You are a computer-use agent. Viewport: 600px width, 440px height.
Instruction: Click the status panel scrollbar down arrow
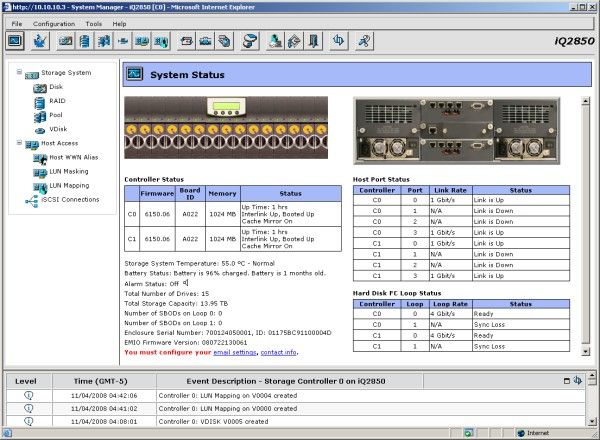[x=585, y=352]
